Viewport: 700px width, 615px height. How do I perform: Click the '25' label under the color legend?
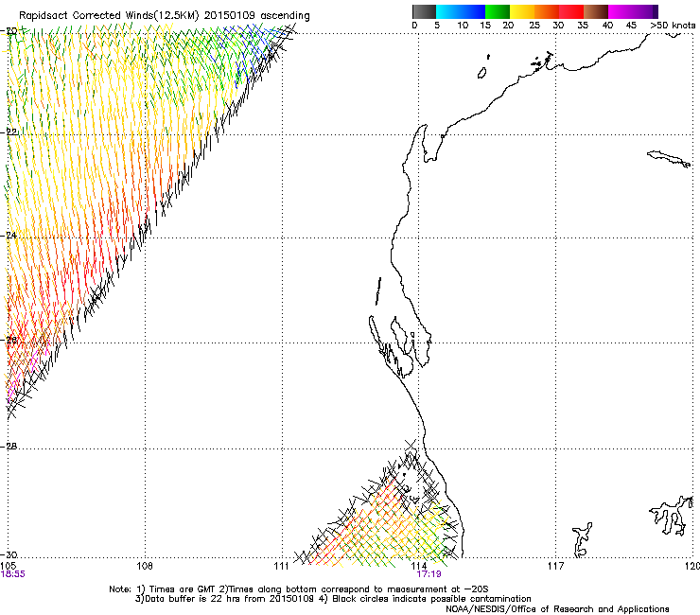[534, 26]
